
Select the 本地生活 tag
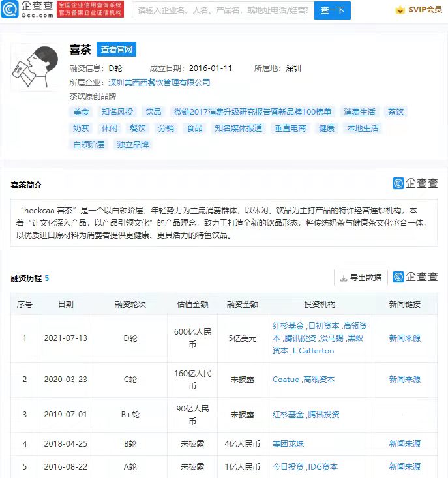[x=363, y=128]
